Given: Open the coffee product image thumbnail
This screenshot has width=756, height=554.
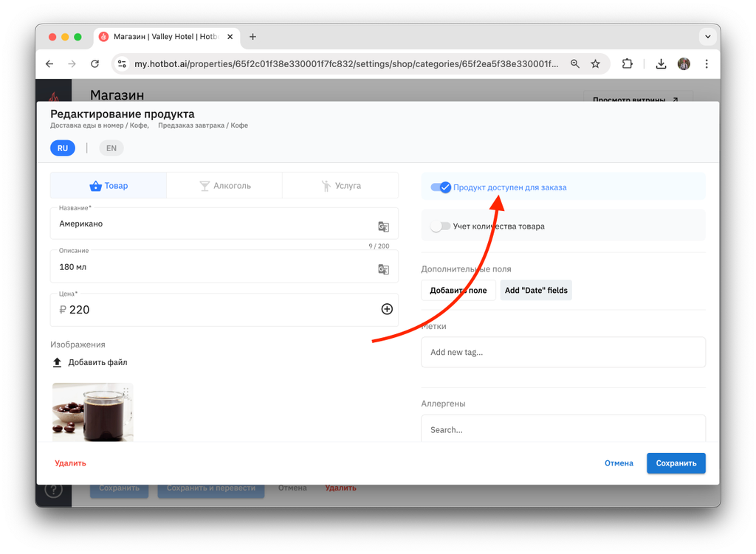Looking at the screenshot, I should (92, 412).
